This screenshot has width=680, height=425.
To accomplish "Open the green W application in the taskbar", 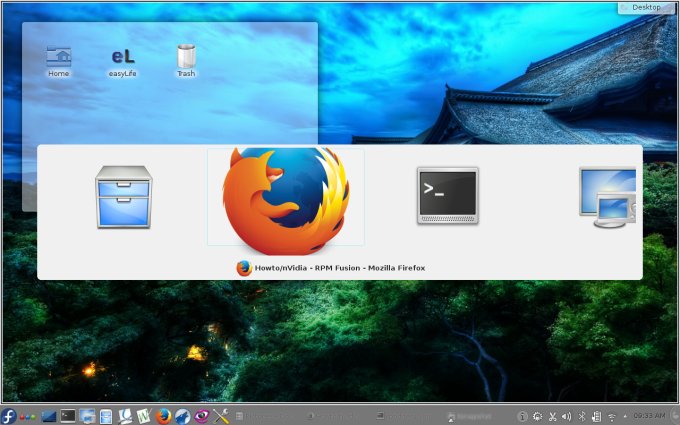I will point(144,416).
